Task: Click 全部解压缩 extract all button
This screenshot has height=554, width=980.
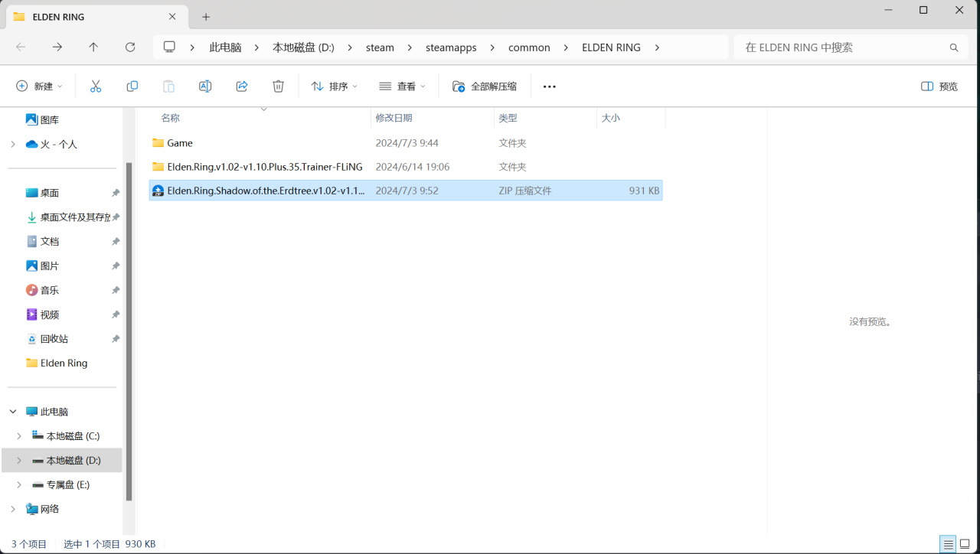Action: pyautogui.click(x=485, y=86)
